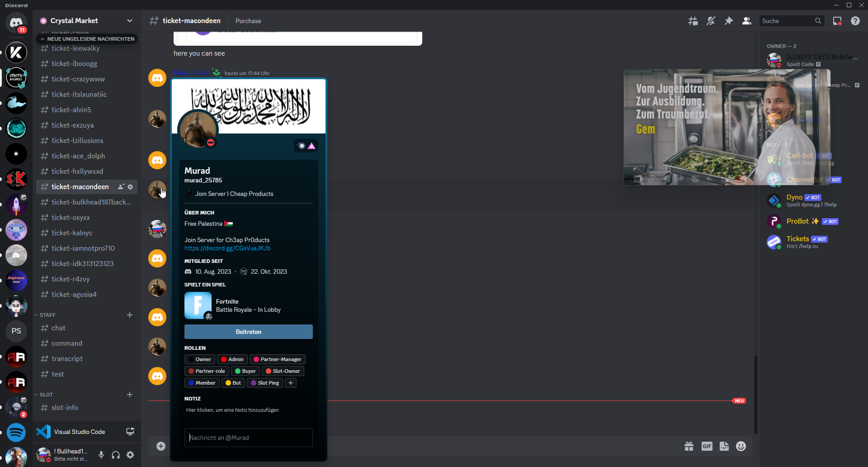Viewport: 868px width, 467px height.
Task: Expand the Crystal Market server dropdown
Action: point(130,21)
